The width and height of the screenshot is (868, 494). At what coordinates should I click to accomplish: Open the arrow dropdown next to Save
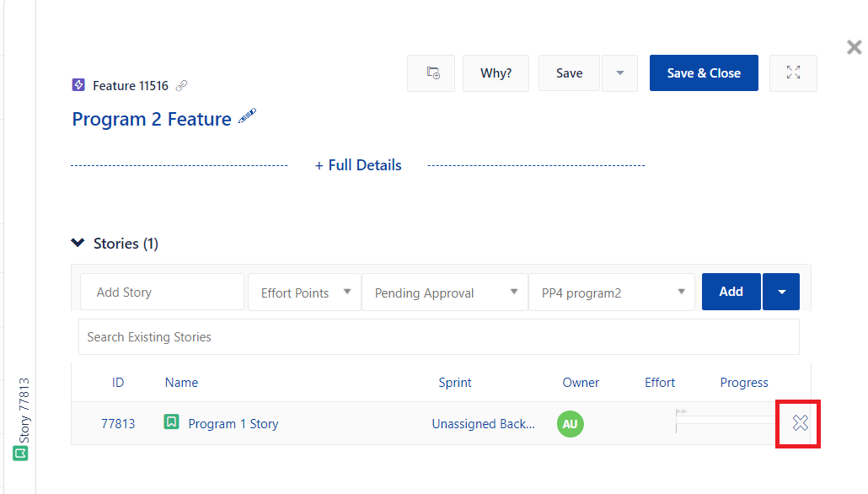(x=620, y=73)
